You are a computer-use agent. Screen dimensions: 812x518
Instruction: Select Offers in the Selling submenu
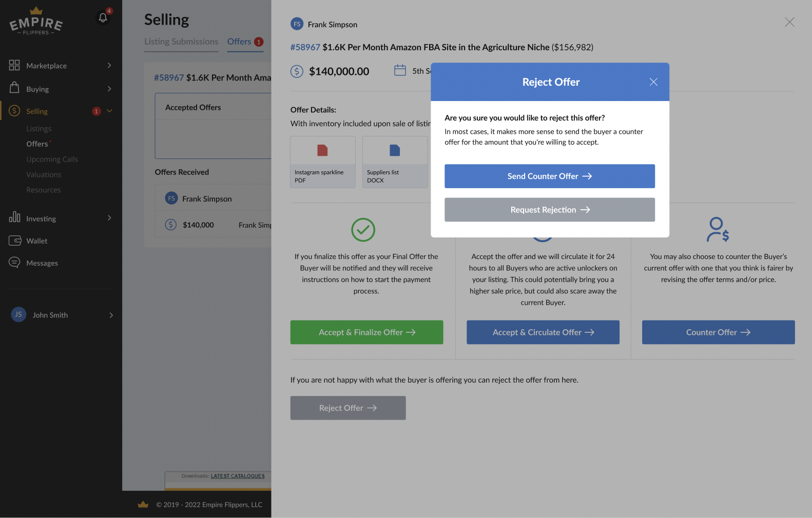[x=37, y=144]
